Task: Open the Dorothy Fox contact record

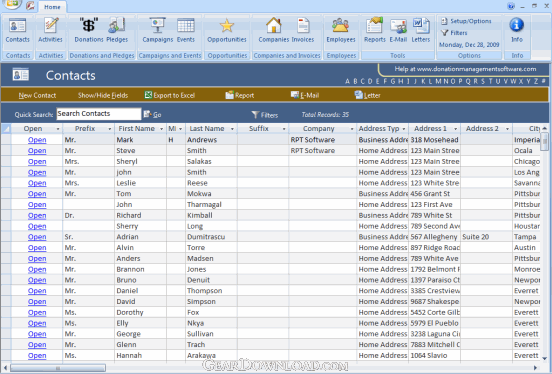Action: tap(37, 312)
